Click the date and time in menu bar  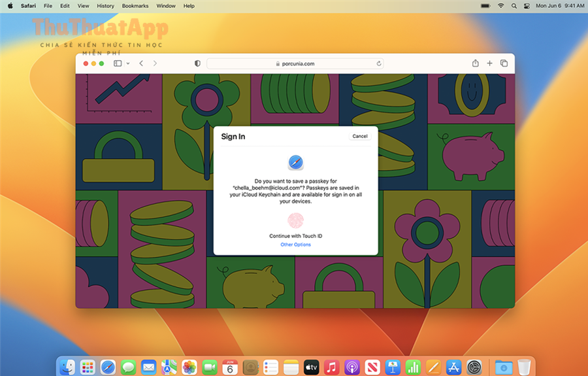[560, 6]
